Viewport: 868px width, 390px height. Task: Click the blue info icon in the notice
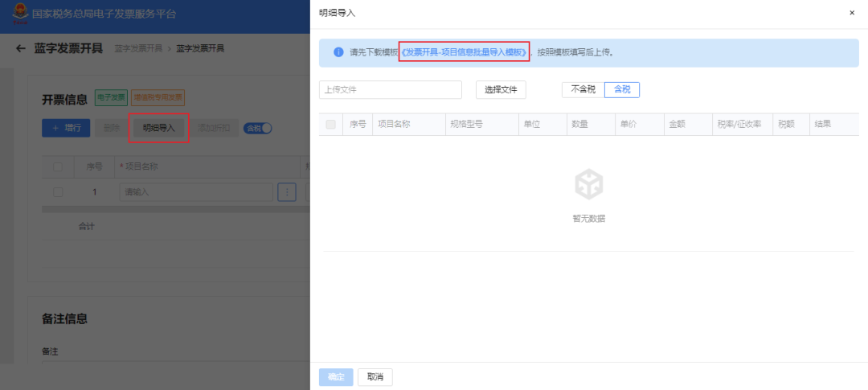tap(338, 52)
